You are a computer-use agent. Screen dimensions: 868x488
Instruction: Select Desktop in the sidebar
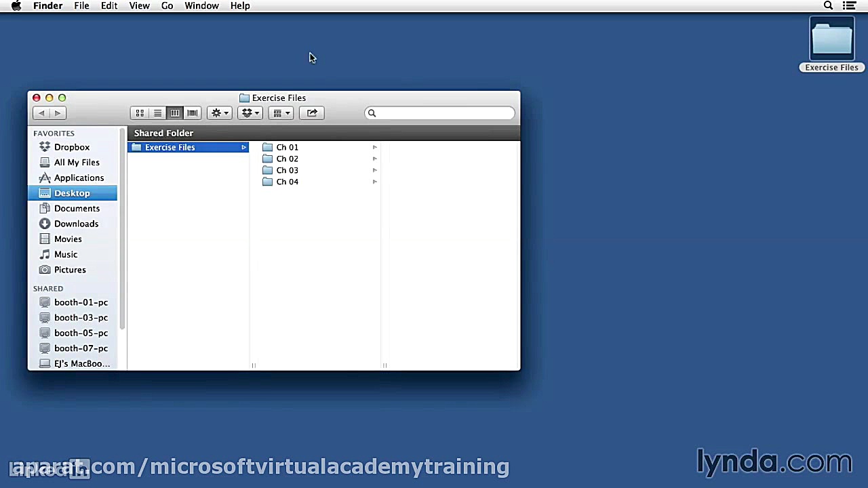(x=72, y=193)
